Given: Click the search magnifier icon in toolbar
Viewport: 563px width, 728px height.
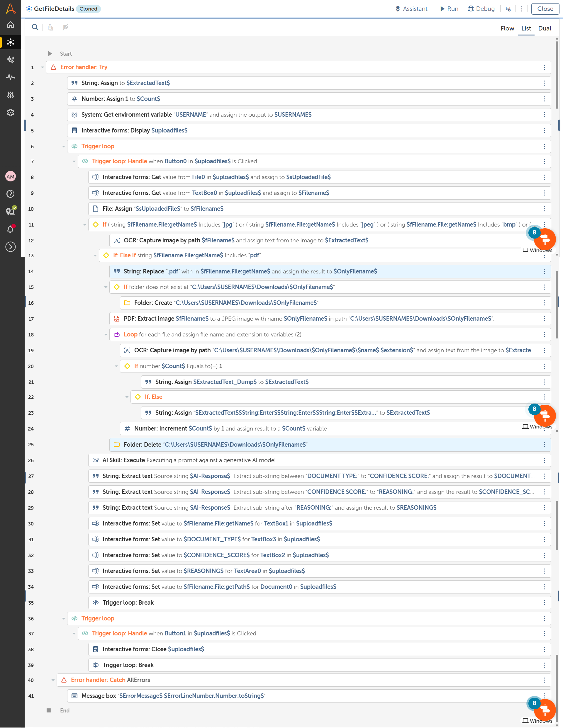Looking at the screenshot, I should coord(35,27).
